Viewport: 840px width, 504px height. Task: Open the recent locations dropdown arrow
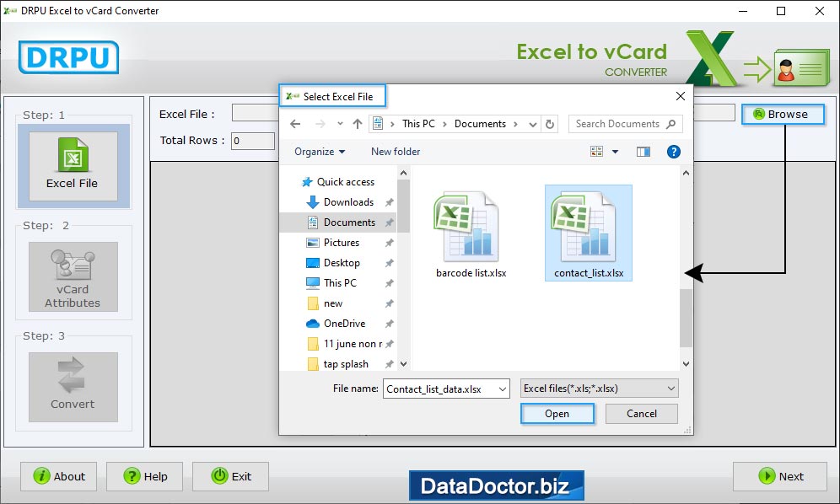(x=340, y=124)
